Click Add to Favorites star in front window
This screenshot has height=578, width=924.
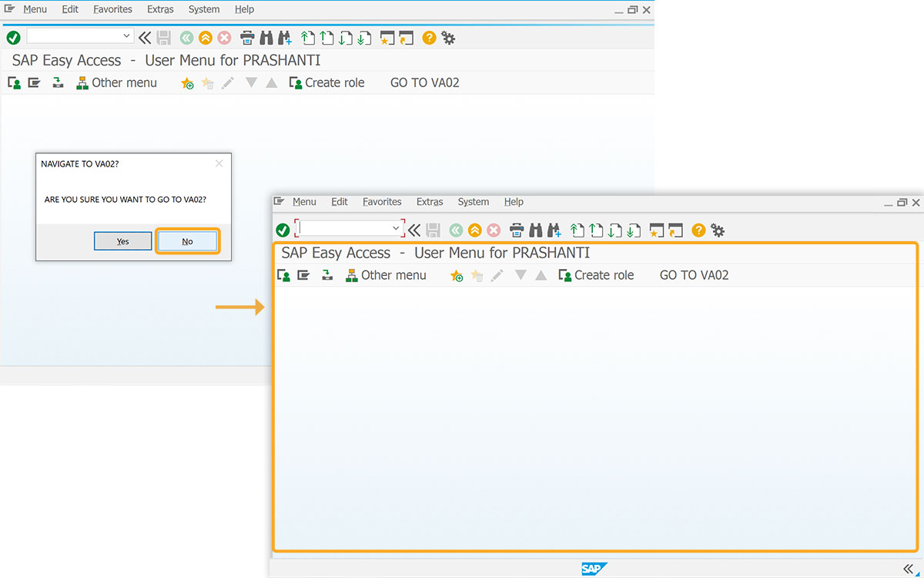[x=457, y=275]
